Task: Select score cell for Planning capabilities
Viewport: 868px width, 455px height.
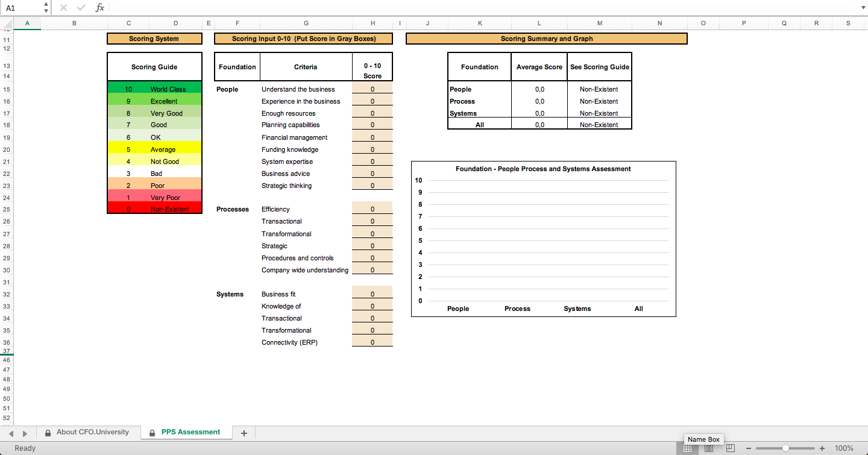Action: pyautogui.click(x=373, y=125)
